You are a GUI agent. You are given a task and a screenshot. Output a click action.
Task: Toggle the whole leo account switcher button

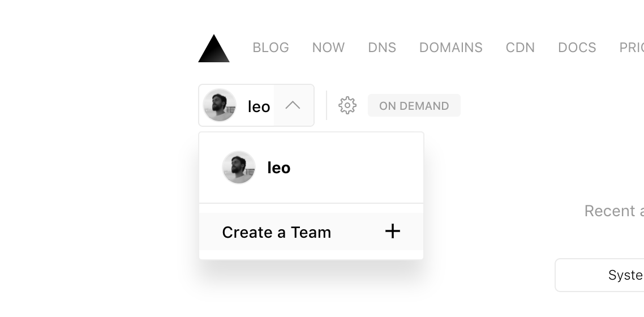[256, 105]
